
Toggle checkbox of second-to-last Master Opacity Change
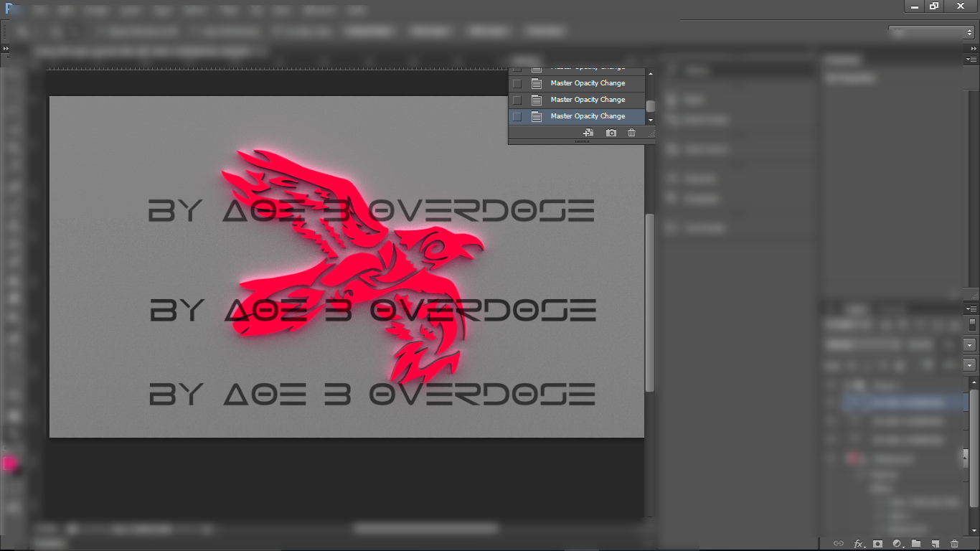pyautogui.click(x=517, y=100)
